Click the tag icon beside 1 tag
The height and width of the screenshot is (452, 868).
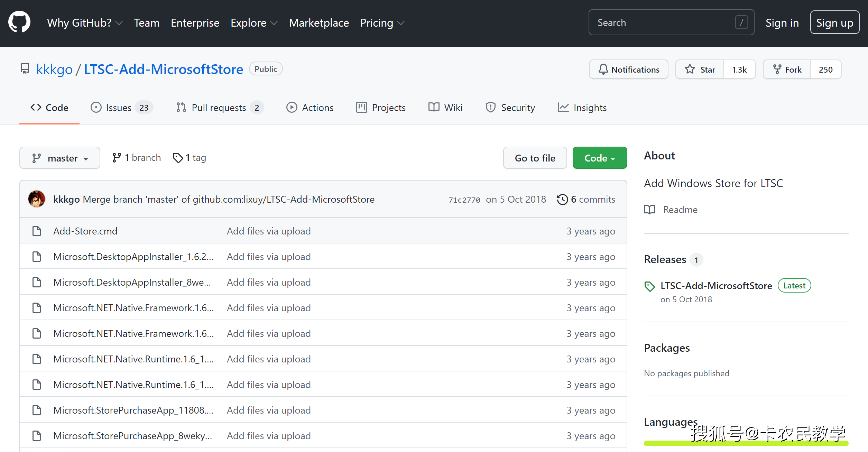[178, 158]
